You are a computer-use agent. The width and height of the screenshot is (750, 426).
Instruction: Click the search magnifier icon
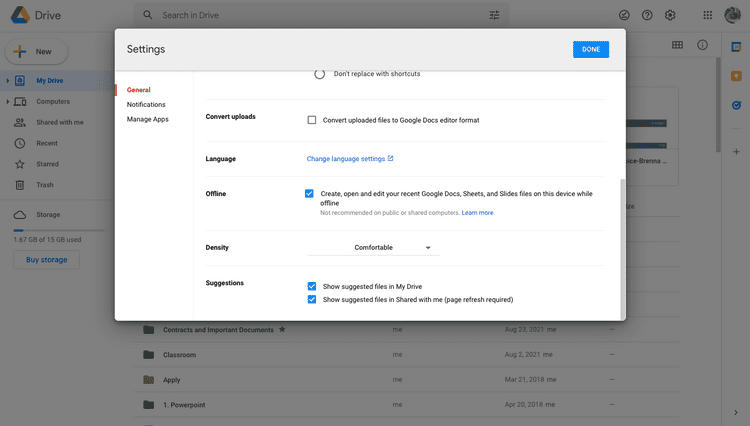[x=148, y=15]
